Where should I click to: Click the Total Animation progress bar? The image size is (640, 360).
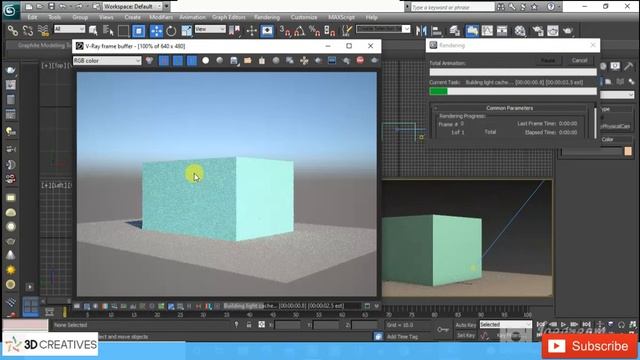[x=513, y=72]
